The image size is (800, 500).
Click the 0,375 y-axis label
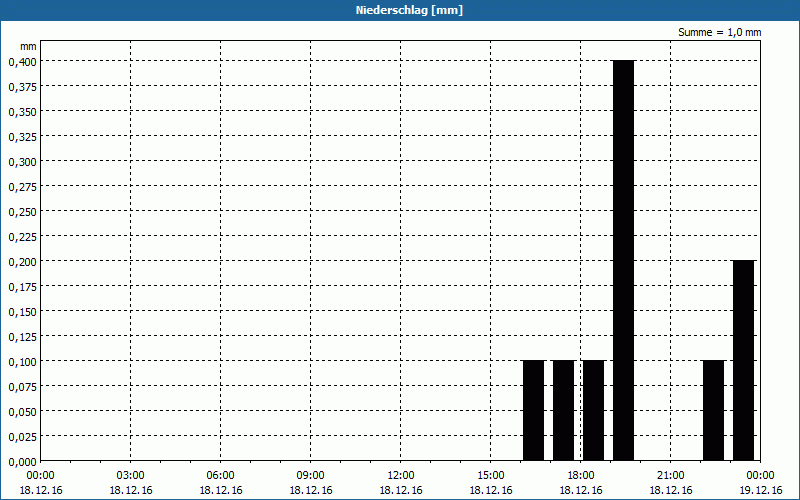(22, 87)
